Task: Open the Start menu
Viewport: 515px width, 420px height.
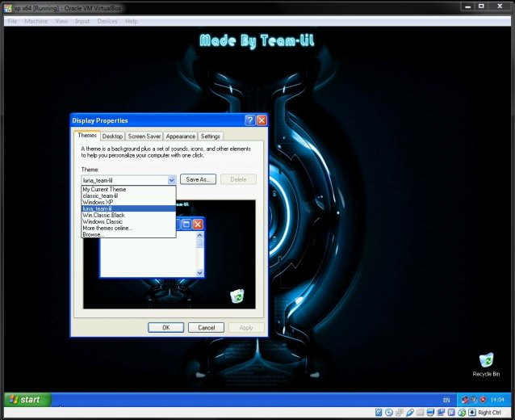Action: [27, 400]
